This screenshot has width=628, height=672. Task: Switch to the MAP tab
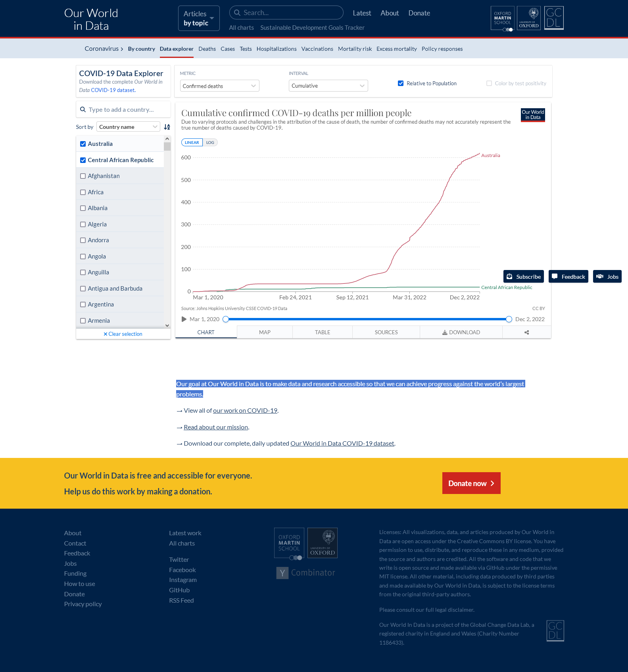(265, 332)
